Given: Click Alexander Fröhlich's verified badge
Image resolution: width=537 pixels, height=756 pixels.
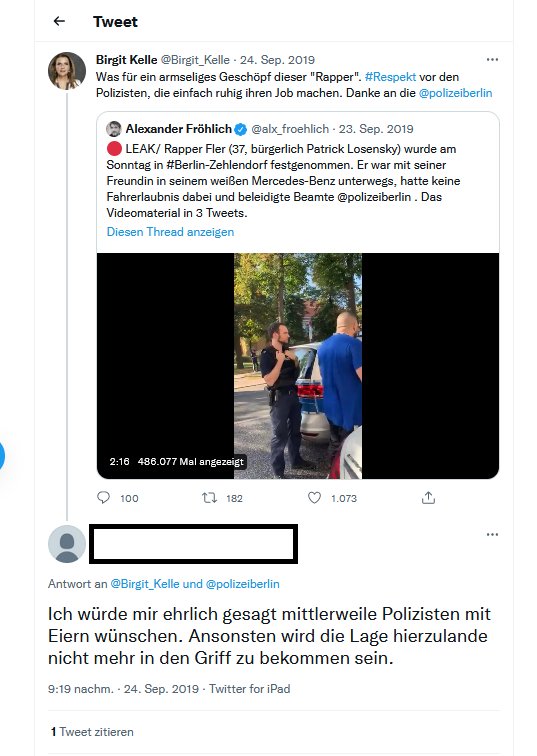Looking at the screenshot, I should pos(241,129).
